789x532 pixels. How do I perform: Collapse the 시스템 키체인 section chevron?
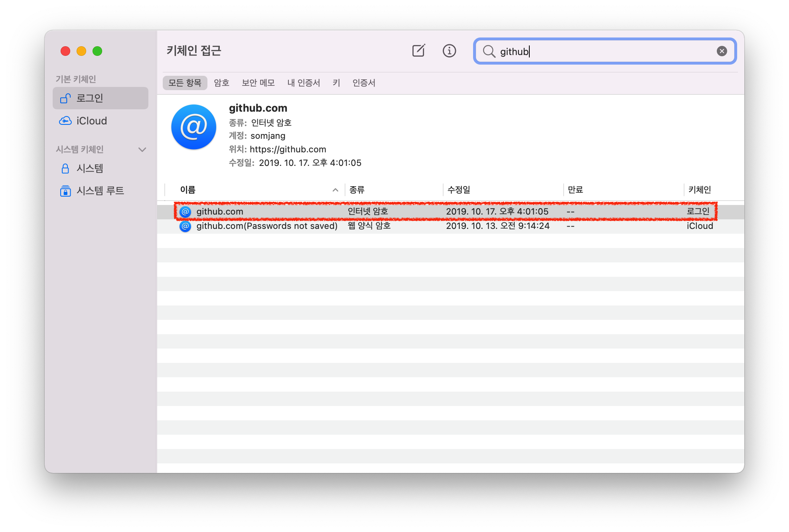point(142,150)
